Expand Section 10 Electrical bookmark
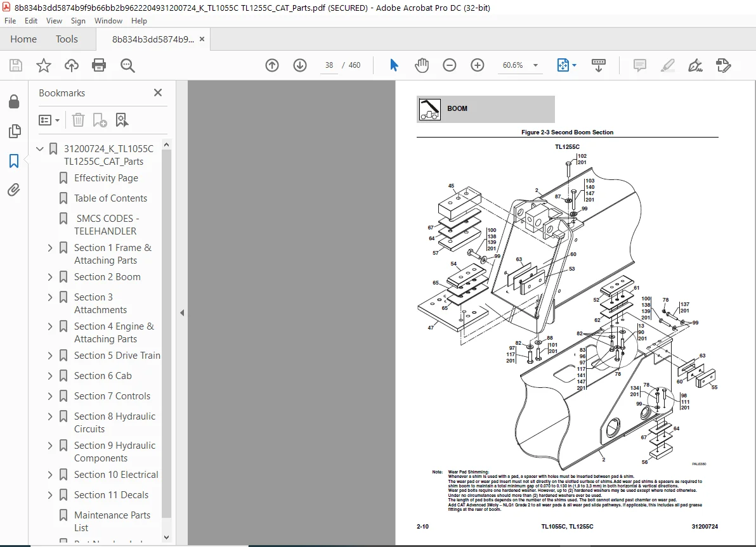The image size is (756, 547). pyautogui.click(x=50, y=475)
